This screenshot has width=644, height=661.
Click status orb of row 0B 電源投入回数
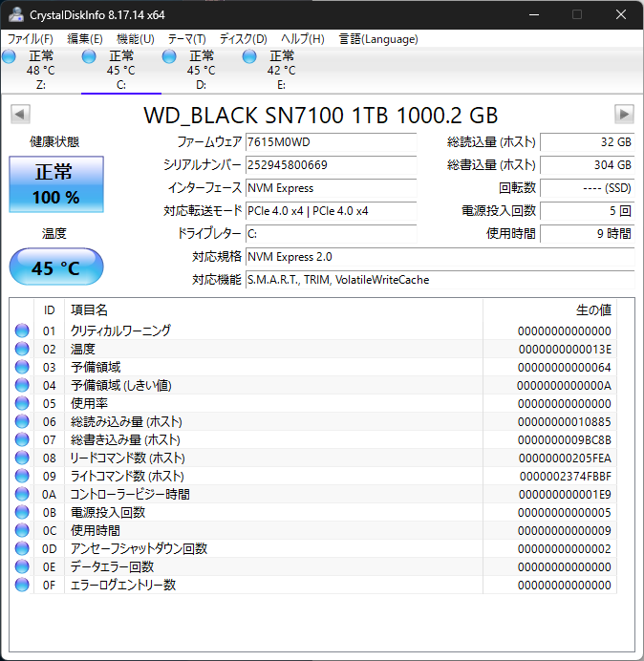click(x=22, y=512)
